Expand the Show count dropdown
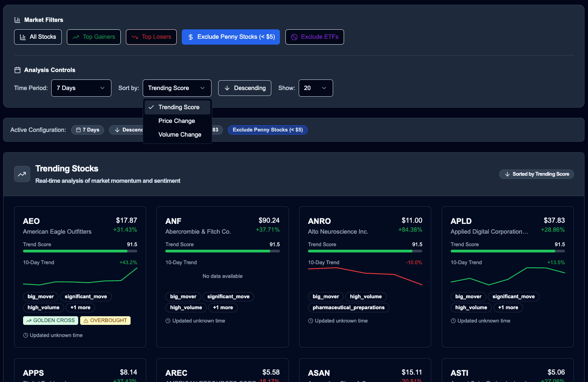This screenshot has width=588, height=382. tap(316, 88)
